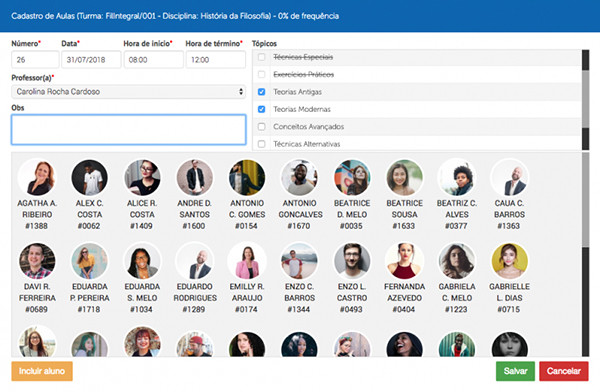Disable Teorias Modernas checkbox
Viewport: 600px width, 392px height.
tap(261, 109)
